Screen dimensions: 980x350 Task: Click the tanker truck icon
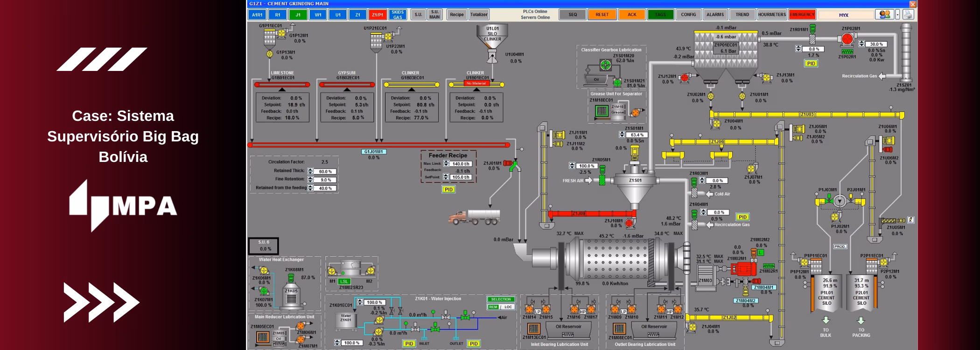click(474, 217)
